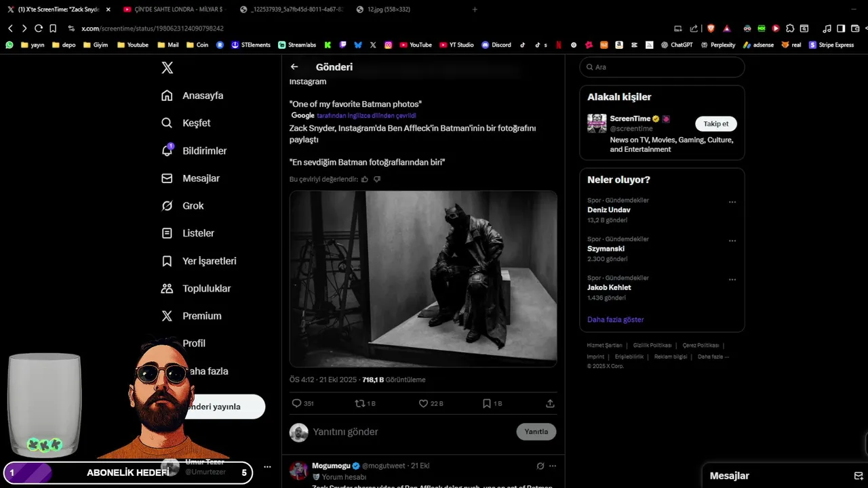Open Çerez Politikası footer link

701,346
